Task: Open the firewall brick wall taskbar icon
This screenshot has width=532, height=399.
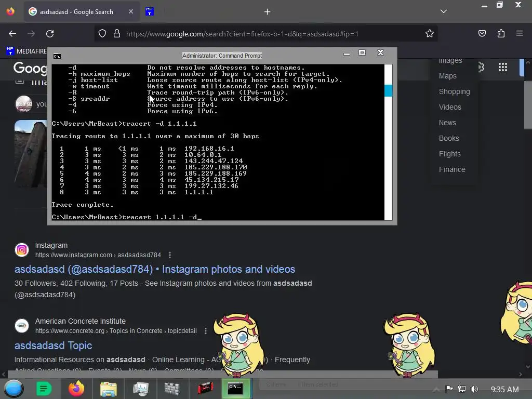Action: [171, 389]
